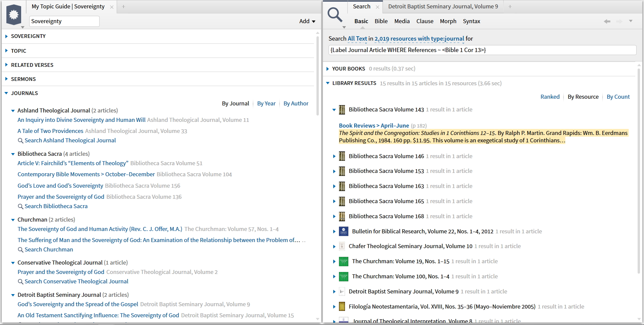
Task: Sort journals By Year
Action: point(266,103)
